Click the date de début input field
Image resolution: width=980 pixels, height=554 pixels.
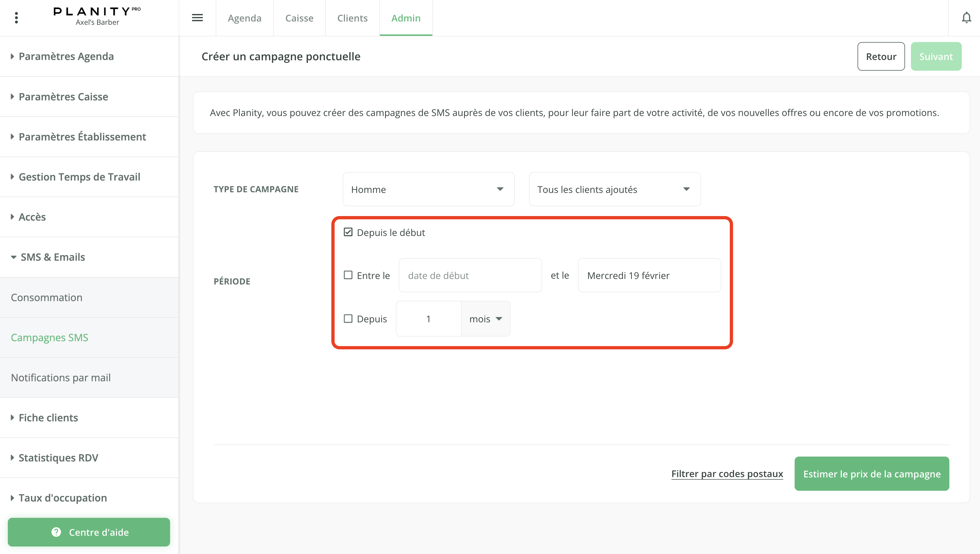(x=470, y=275)
